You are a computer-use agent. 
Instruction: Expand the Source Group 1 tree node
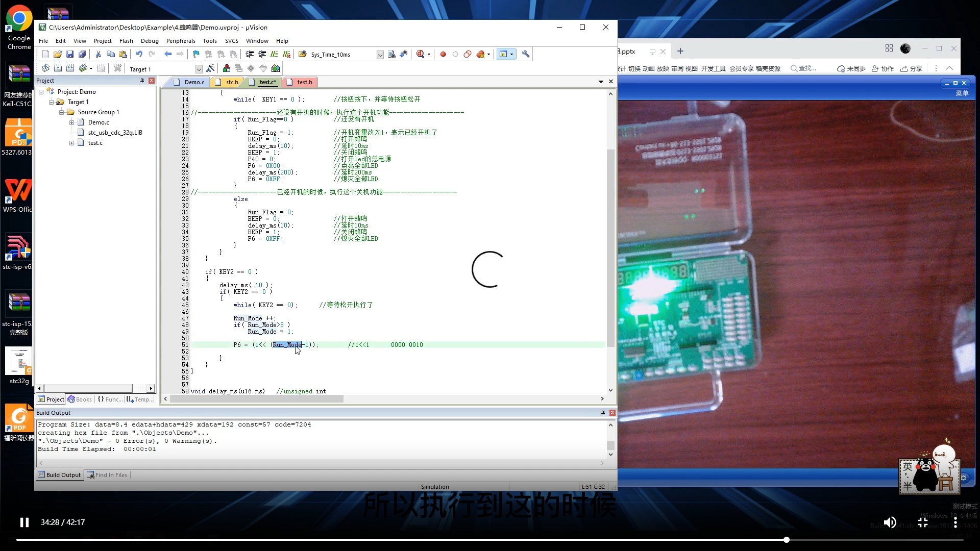click(71, 112)
